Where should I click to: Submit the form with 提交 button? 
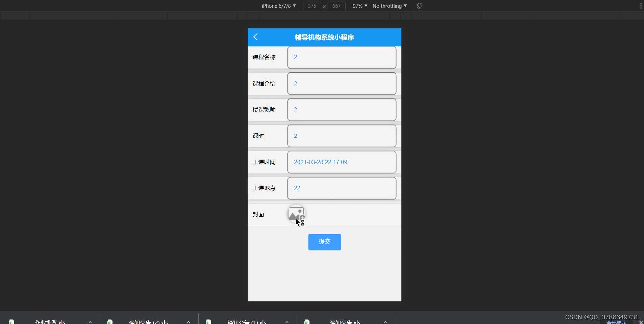click(324, 242)
